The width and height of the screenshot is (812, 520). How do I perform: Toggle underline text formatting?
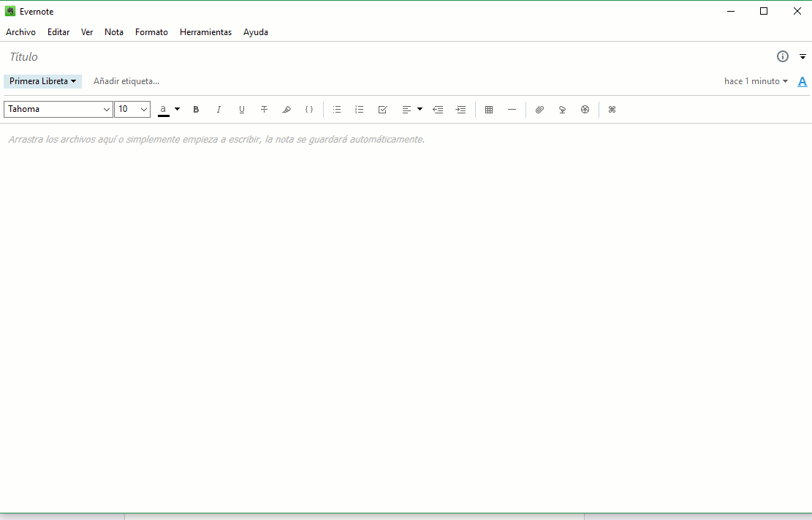(242, 110)
